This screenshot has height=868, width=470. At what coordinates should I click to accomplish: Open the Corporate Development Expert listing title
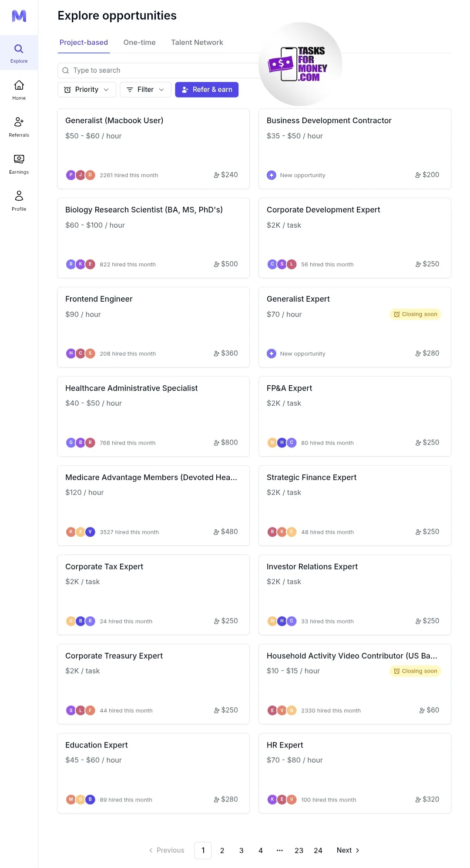point(323,210)
